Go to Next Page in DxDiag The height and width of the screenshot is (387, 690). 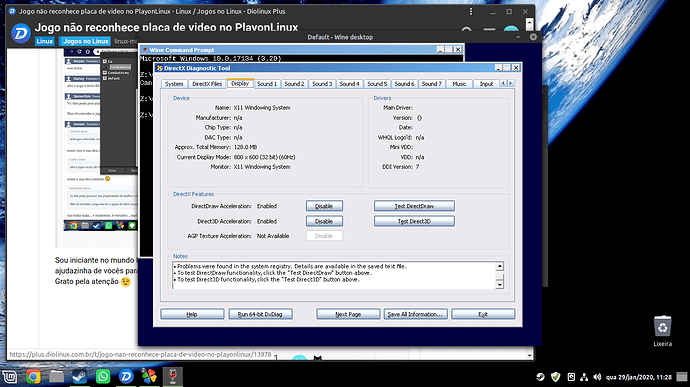(348, 314)
